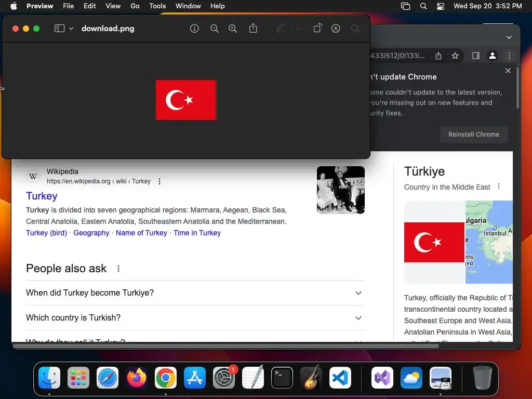Open the Turkey (bird) link
This screenshot has width=532, height=399.
[x=46, y=233]
